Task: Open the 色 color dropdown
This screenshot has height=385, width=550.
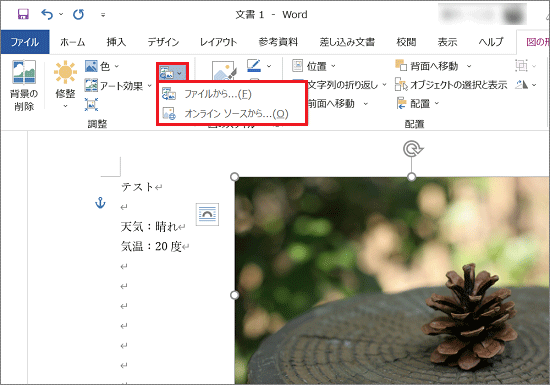Action: [x=102, y=66]
